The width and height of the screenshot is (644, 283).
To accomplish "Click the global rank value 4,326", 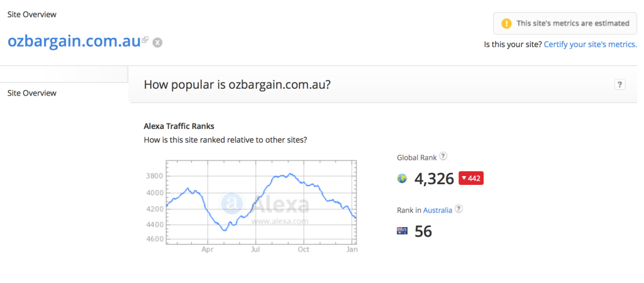I will click(434, 179).
